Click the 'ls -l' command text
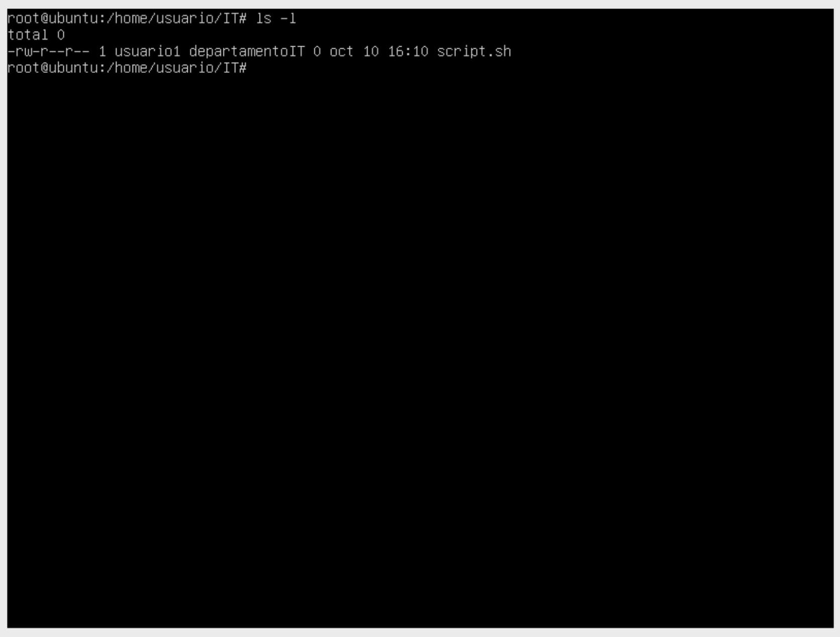 tap(276, 19)
